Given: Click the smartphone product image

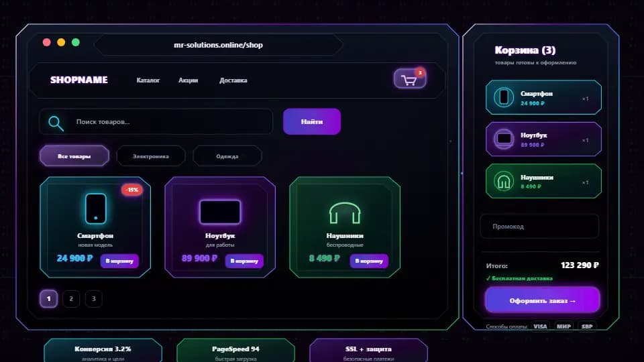Looking at the screenshot, I should click(x=95, y=208).
